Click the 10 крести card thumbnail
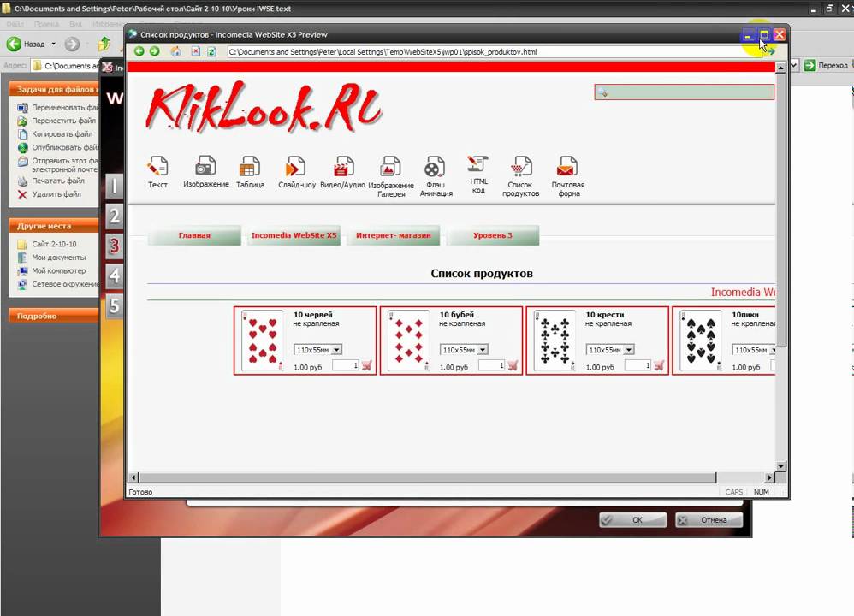 click(x=555, y=341)
